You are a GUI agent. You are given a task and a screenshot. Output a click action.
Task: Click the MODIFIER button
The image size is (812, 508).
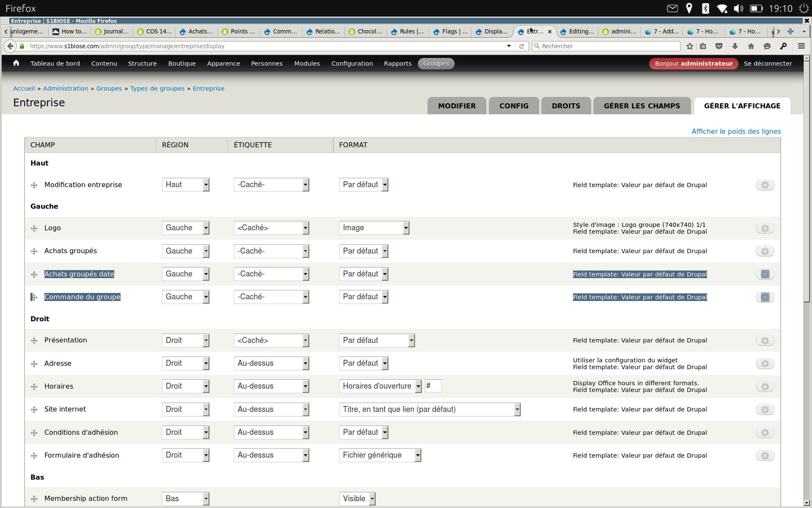point(457,106)
